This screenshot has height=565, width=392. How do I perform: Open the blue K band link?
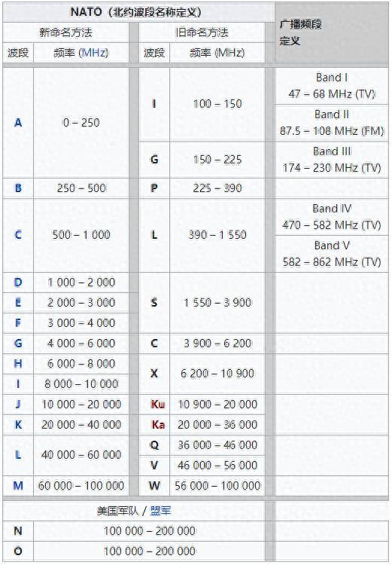[x=18, y=425]
